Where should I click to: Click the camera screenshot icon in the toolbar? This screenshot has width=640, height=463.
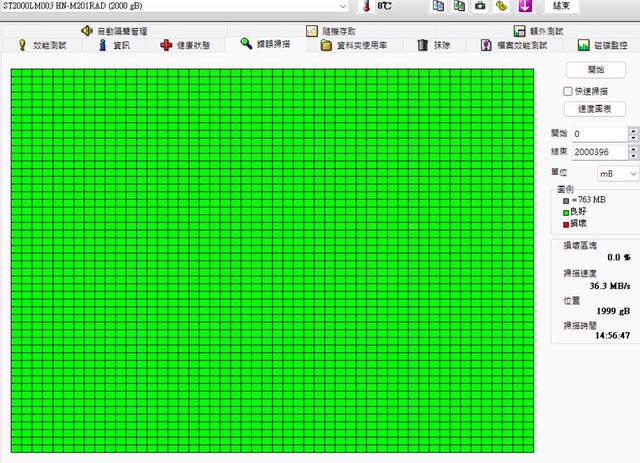tap(480, 6)
